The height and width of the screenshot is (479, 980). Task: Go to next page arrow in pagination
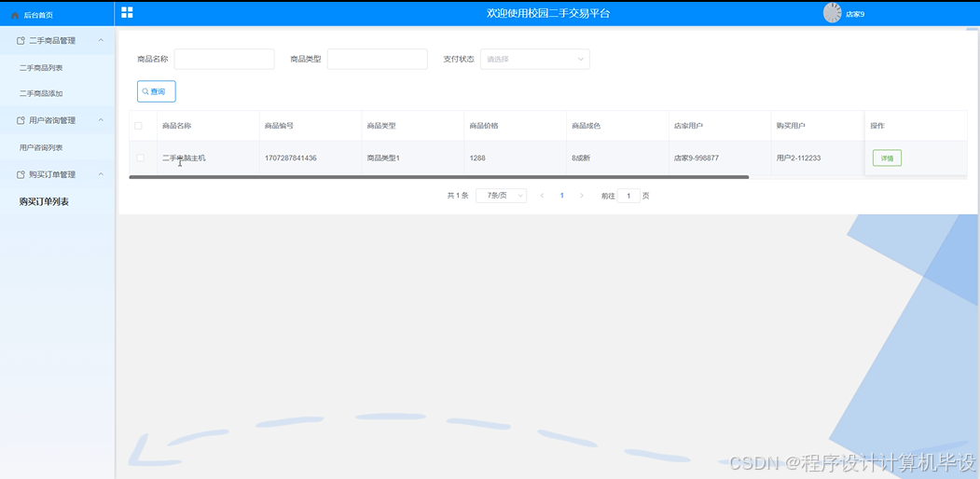pyautogui.click(x=582, y=196)
